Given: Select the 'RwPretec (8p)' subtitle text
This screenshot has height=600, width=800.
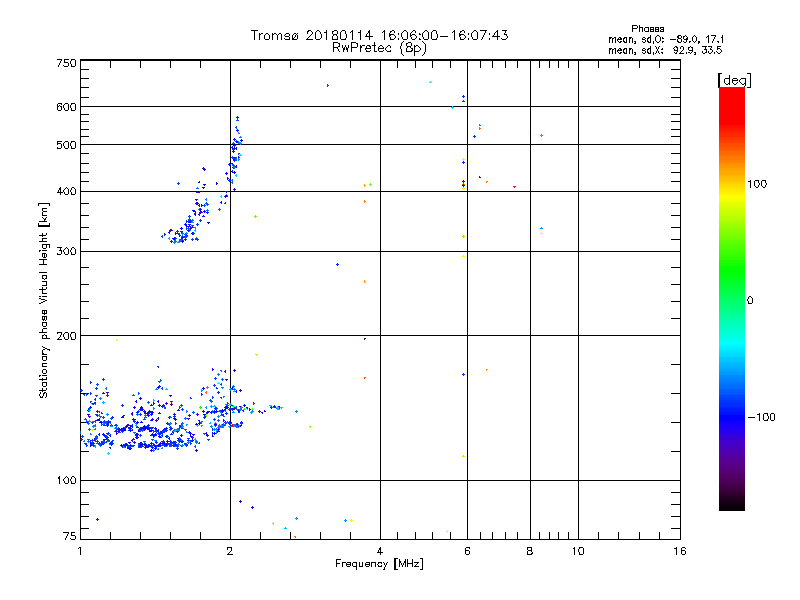Looking at the screenshot, I should 379,48.
